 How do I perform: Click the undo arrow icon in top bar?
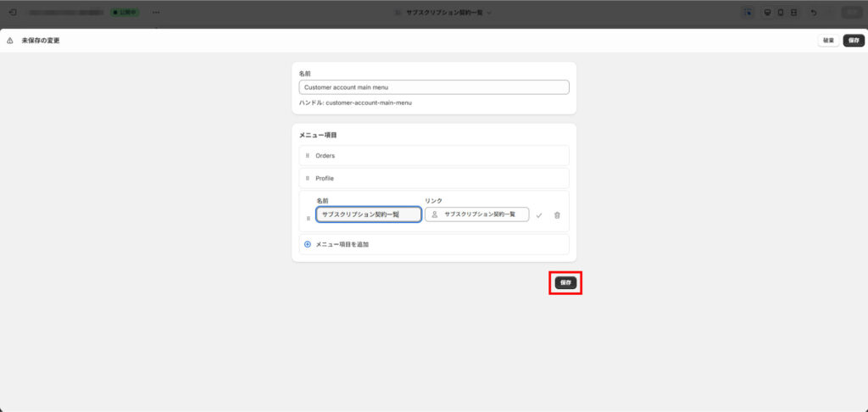click(814, 13)
